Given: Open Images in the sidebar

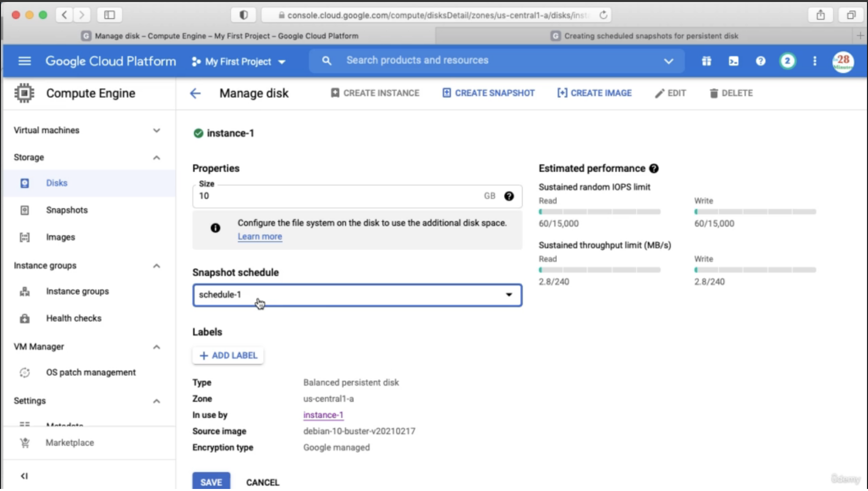Looking at the screenshot, I should 89,237.
